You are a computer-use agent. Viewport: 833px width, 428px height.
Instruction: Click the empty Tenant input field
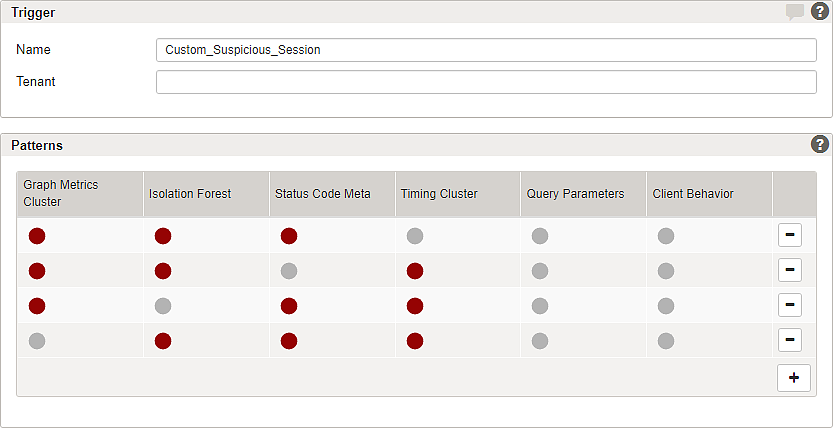coord(486,82)
